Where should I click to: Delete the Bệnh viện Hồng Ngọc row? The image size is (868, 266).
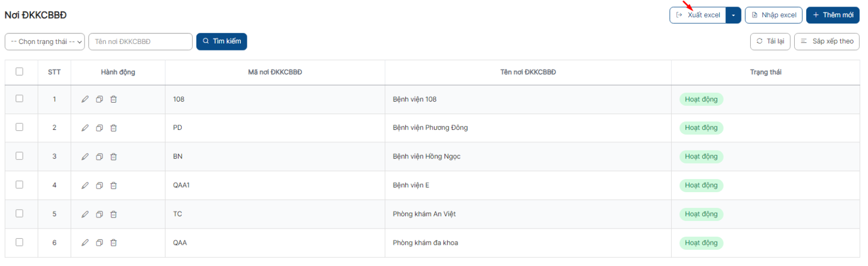[113, 157]
